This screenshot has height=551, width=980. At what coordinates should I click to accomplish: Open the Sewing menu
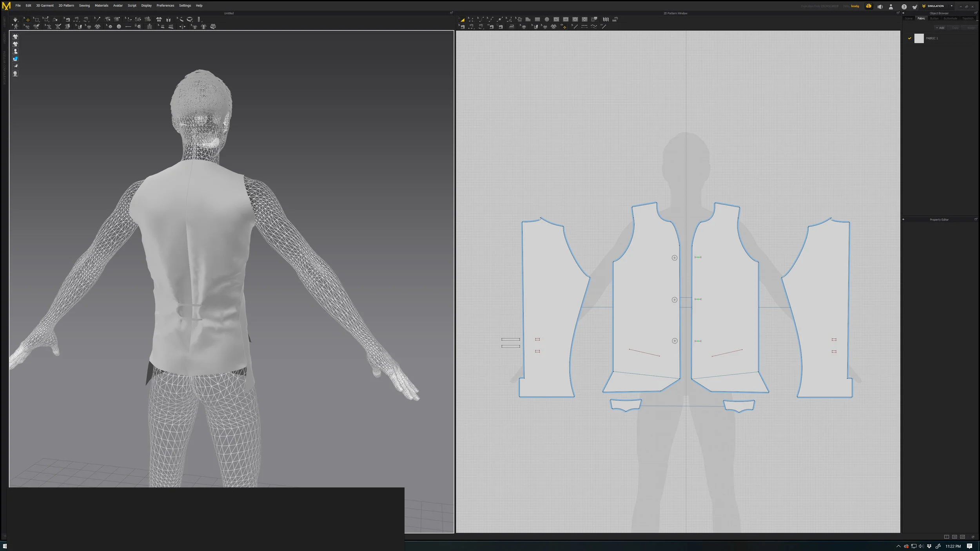click(84, 5)
